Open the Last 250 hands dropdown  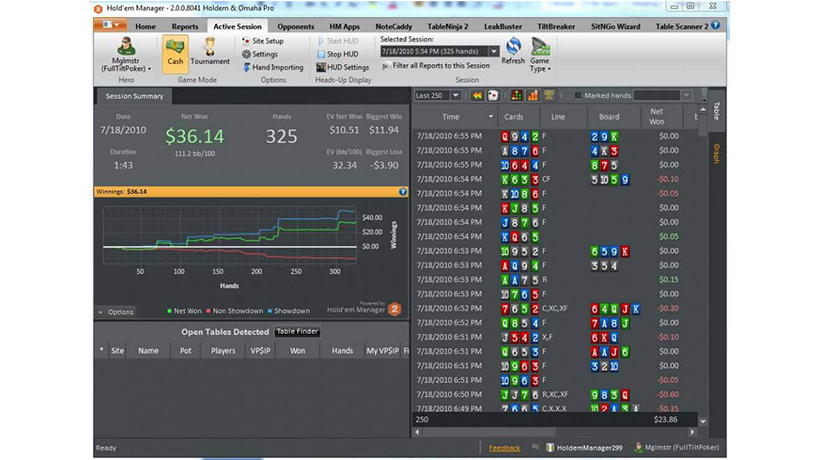[x=455, y=95]
